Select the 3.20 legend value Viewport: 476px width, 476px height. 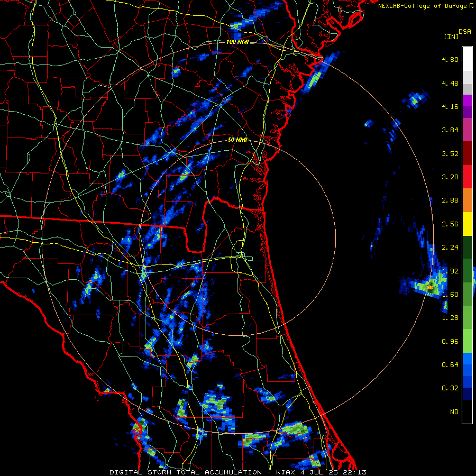point(450,177)
